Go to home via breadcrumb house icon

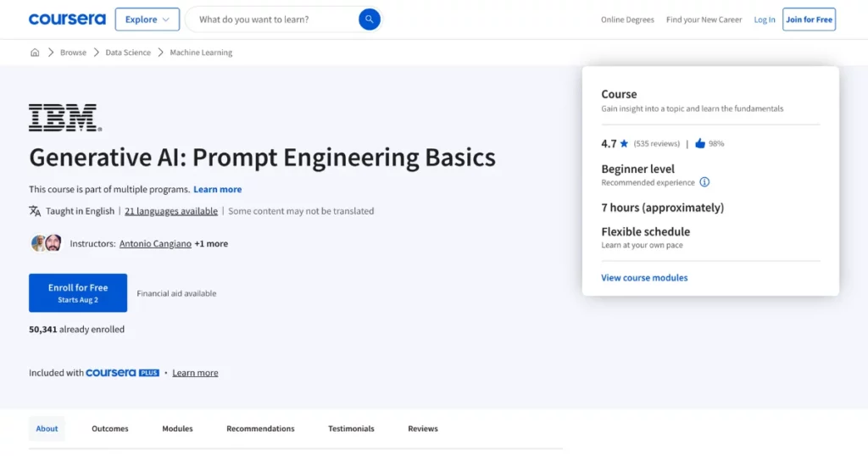35,53
